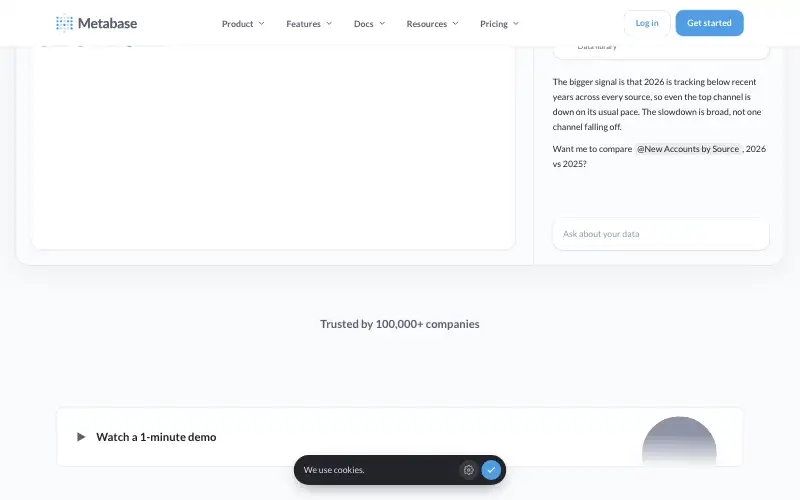Viewport: 800px width, 500px height.
Task: Click the Log in button
Action: (x=646, y=23)
